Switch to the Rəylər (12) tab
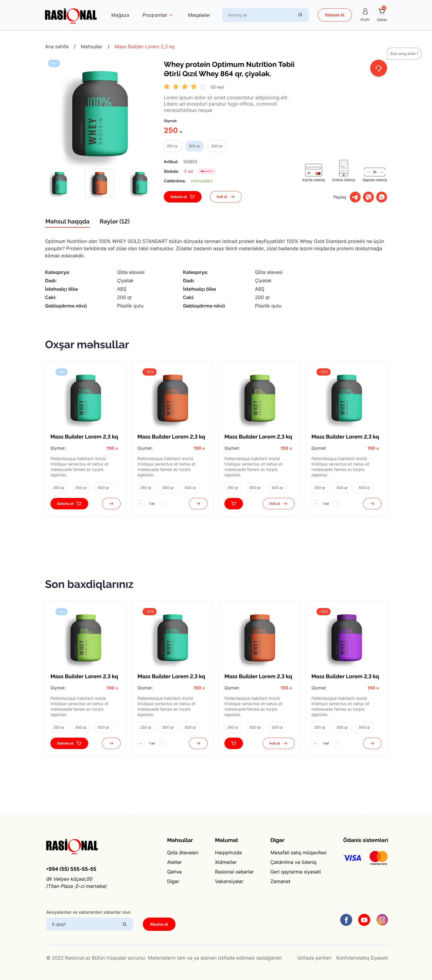Screen dimensions: 432x980 pos(115,221)
